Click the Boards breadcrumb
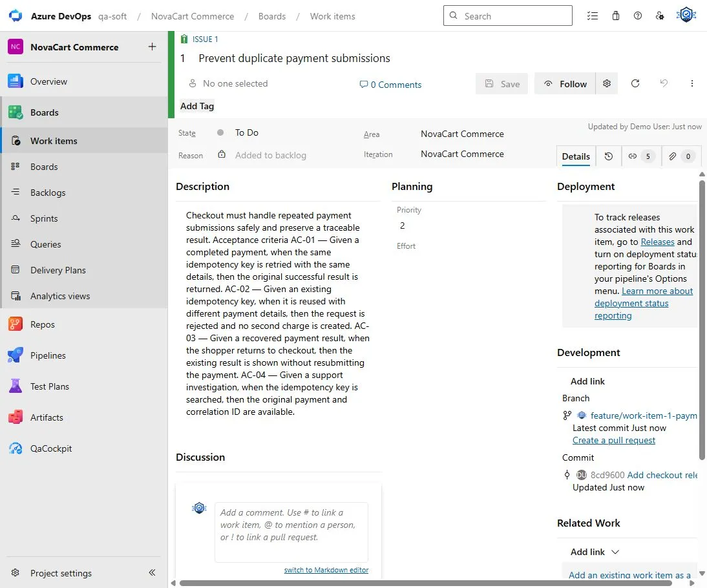 coord(272,16)
